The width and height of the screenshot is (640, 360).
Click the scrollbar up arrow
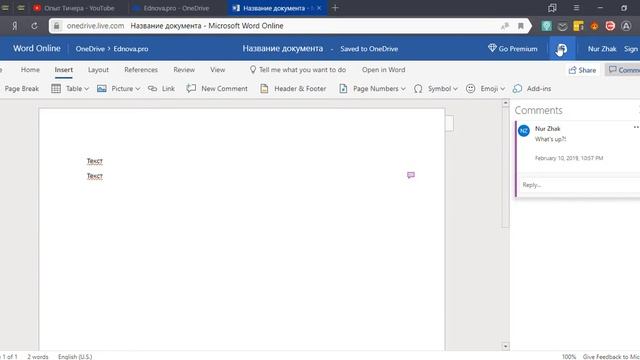click(x=505, y=103)
